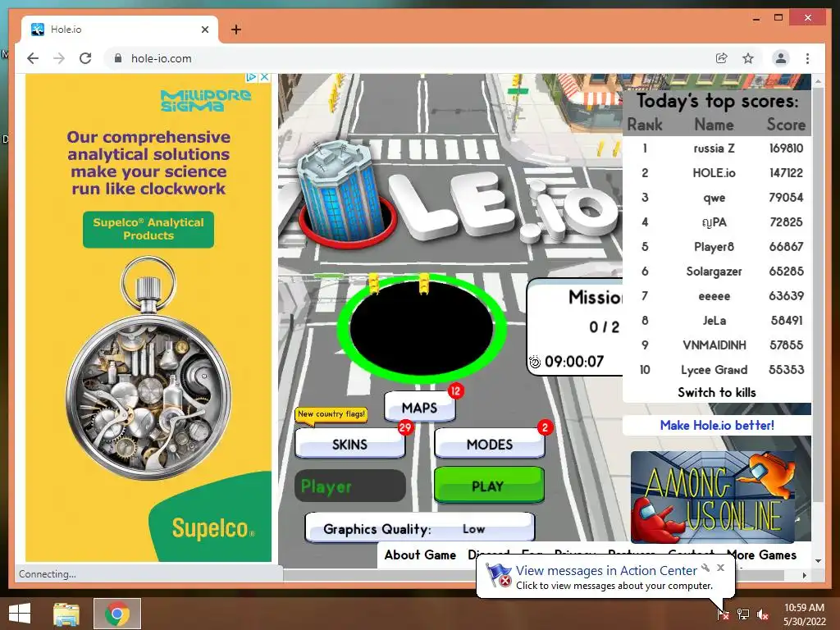Click score row VNMAIDINH
Image resolution: width=840 pixels, height=630 pixels.
coord(717,345)
